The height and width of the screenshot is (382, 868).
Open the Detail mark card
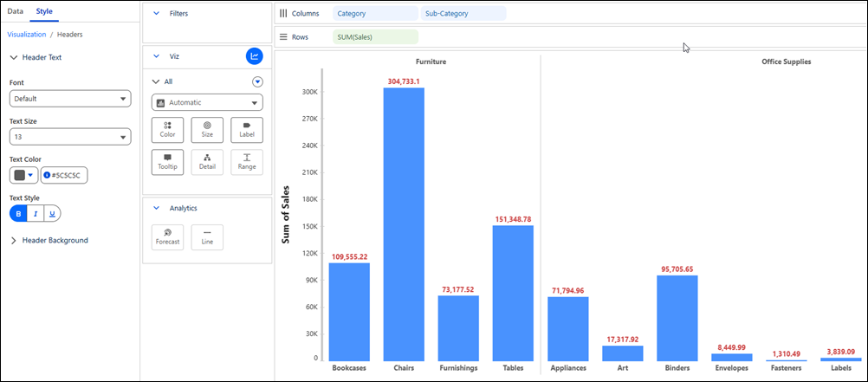click(x=207, y=162)
